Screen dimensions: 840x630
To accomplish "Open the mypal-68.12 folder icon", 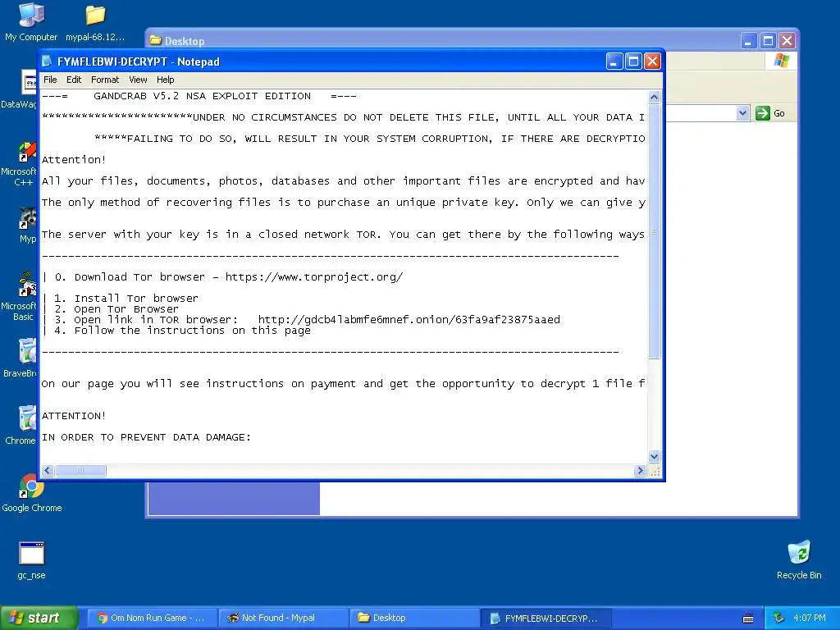I will [95, 21].
